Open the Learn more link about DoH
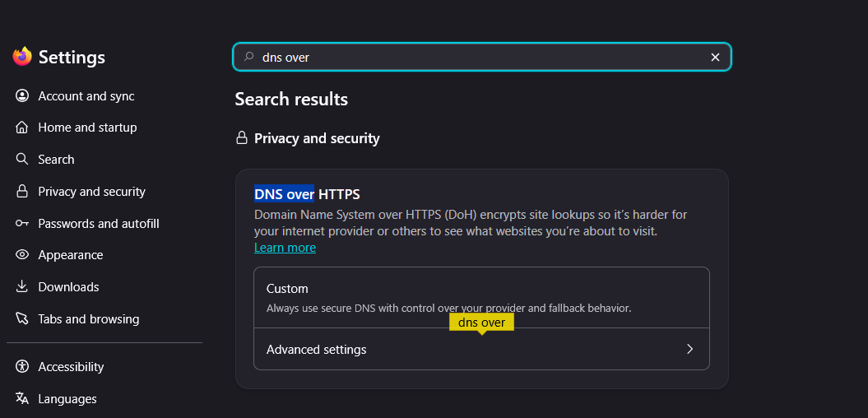Screen dimensions: 868x418 [285, 248]
